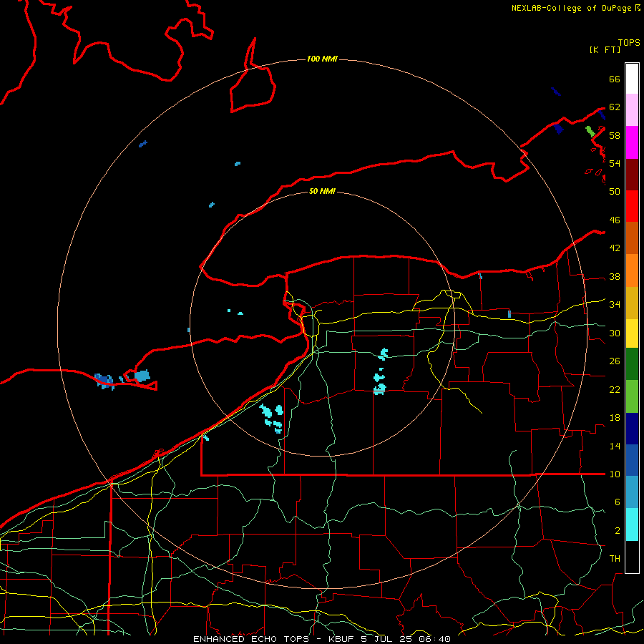Image resolution: width=644 pixels, height=644 pixels.
Task: Click the TH legend label
Action: [615, 558]
